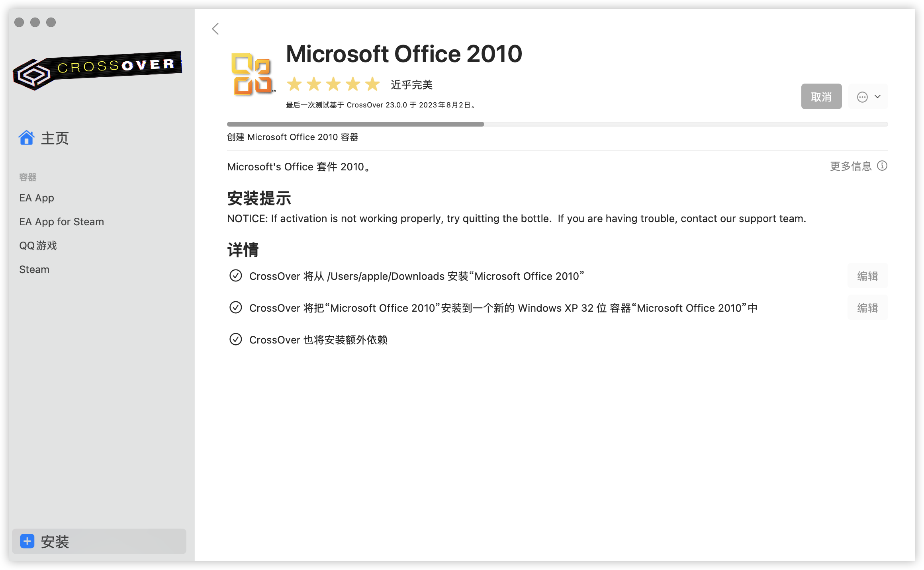Click the checkmark for the Windows XP 32 位 container
924x570 pixels.
tap(236, 307)
